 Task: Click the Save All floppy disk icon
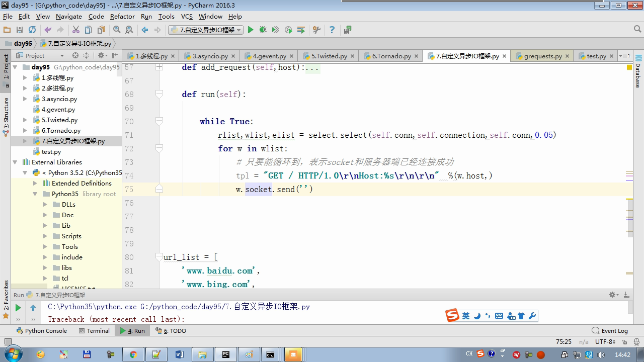click(20, 30)
